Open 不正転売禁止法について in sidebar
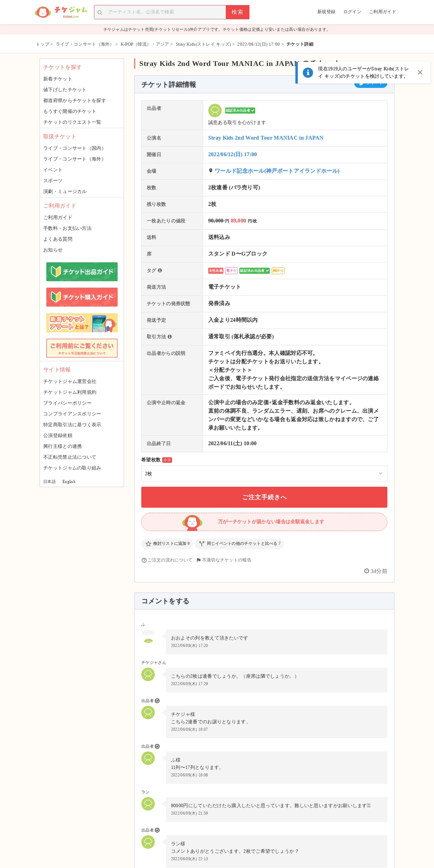434x868 pixels. point(70,457)
